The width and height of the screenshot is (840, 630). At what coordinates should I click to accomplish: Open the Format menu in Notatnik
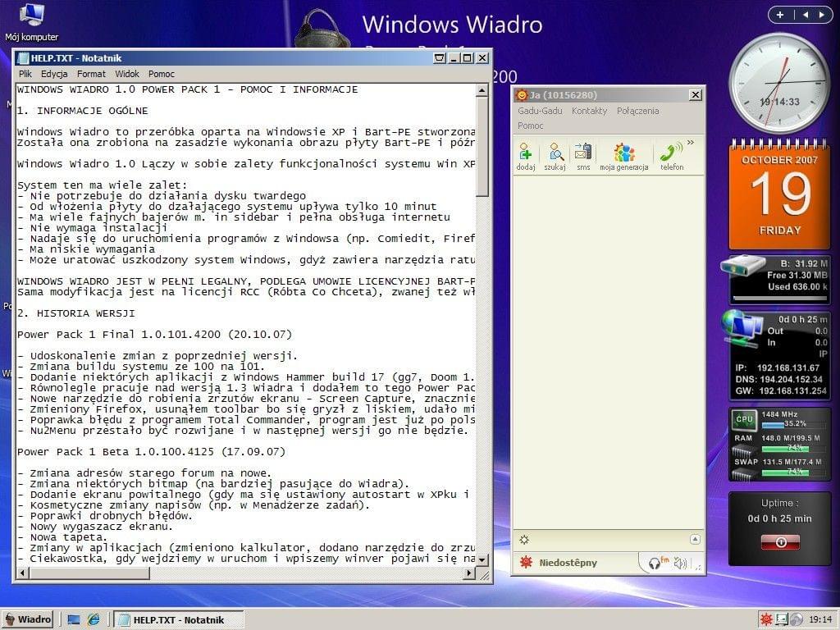(x=91, y=74)
